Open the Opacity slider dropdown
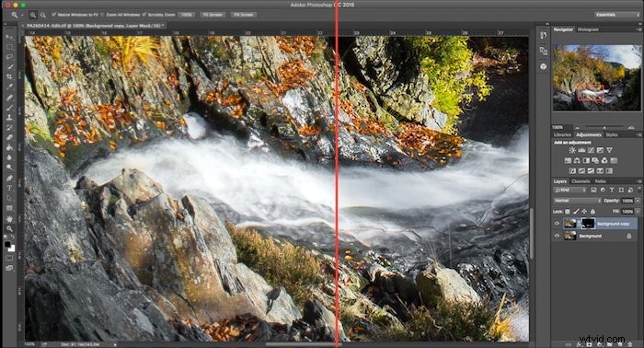This screenshot has width=644, height=348. coord(638,201)
